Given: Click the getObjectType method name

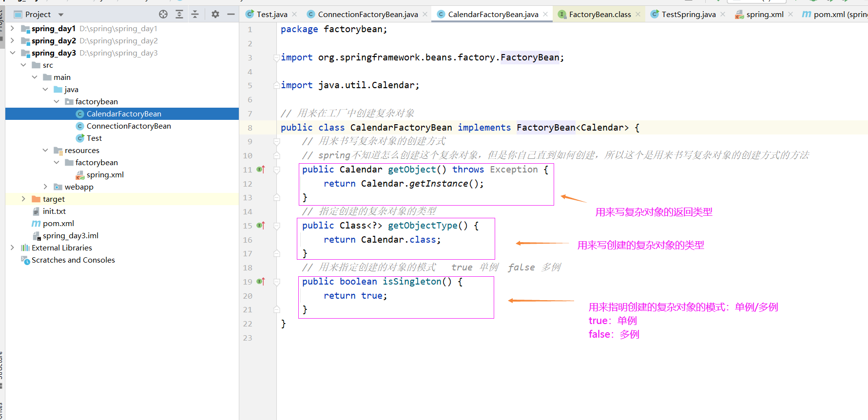Looking at the screenshot, I should (x=423, y=226).
